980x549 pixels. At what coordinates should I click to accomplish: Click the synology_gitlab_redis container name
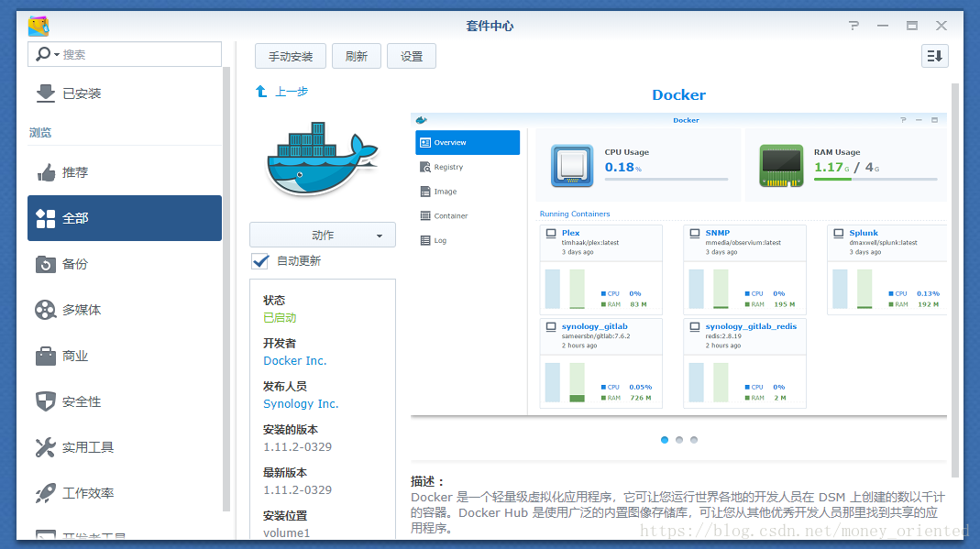click(751, 326)
